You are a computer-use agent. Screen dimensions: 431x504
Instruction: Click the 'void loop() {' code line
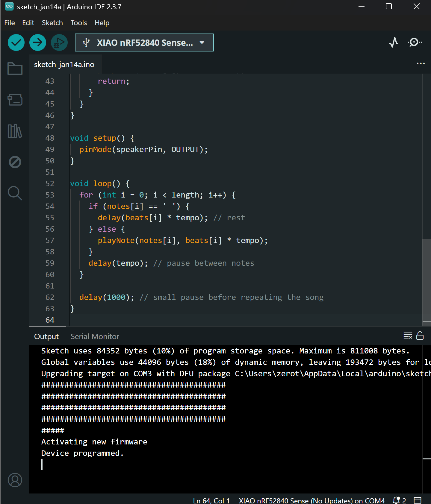[100, 183]
